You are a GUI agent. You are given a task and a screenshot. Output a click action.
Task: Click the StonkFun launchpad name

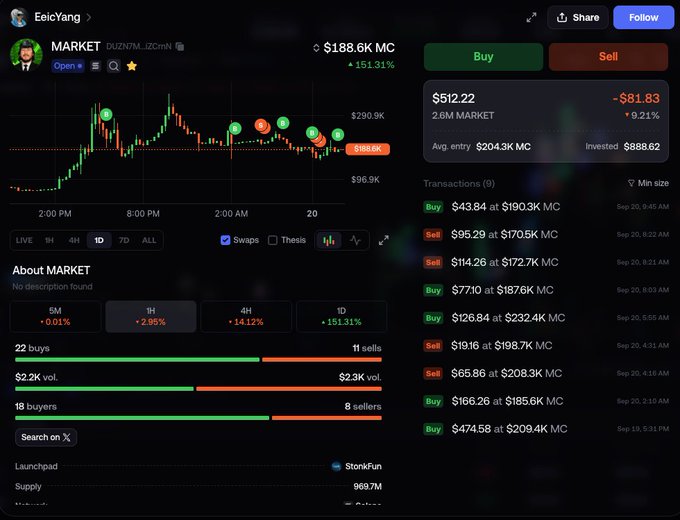tap(363, 467)
